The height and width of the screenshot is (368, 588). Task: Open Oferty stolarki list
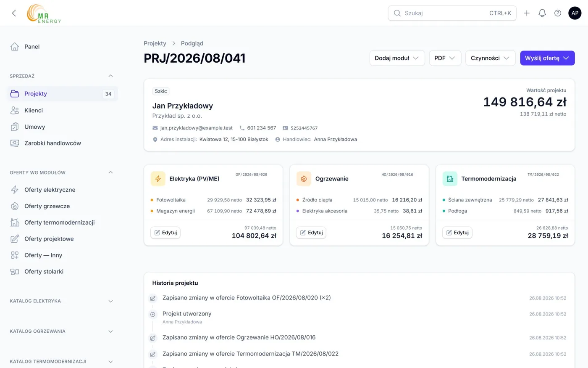pyautogui.click(x=62, y=272)
